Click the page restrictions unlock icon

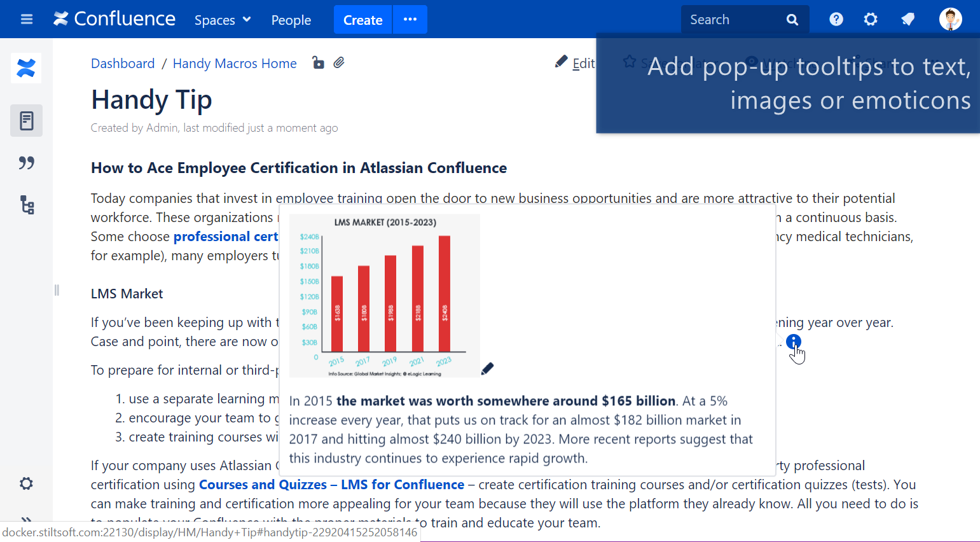(318, 62)
